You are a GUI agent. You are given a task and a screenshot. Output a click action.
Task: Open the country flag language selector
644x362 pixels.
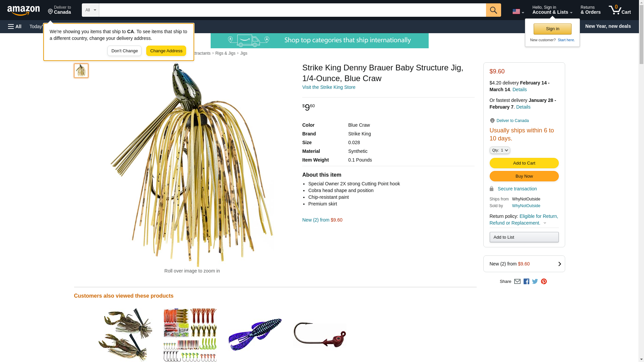(x=518, y=11)
